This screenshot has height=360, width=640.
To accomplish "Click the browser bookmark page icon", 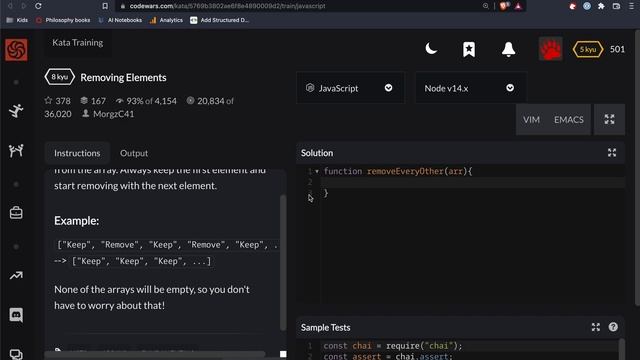I will pos(105,6).
